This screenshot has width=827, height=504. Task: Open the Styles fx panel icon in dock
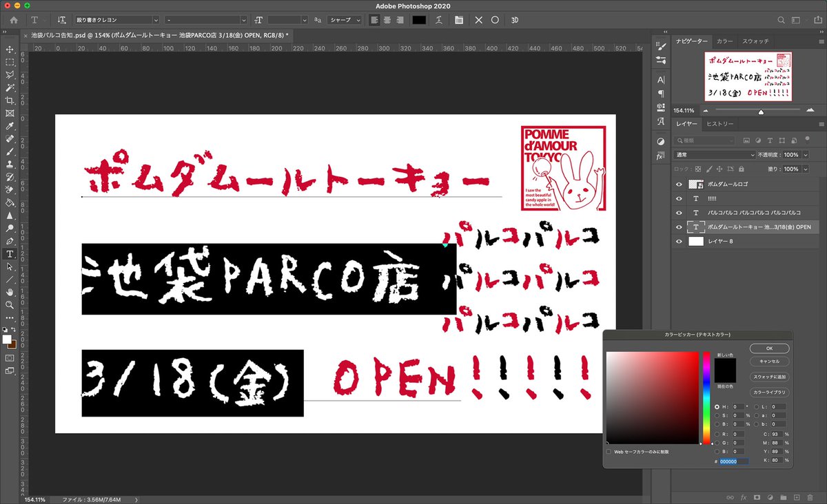660,156
